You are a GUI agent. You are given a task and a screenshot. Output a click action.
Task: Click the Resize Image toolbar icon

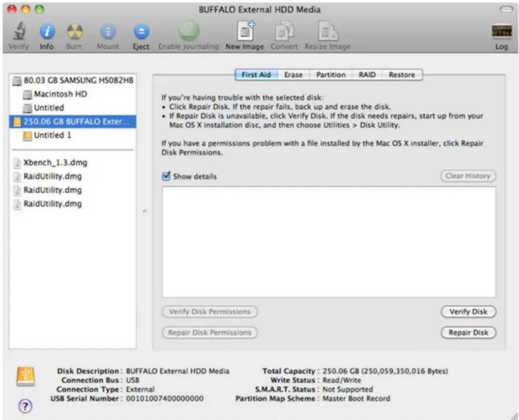[328, 31]
